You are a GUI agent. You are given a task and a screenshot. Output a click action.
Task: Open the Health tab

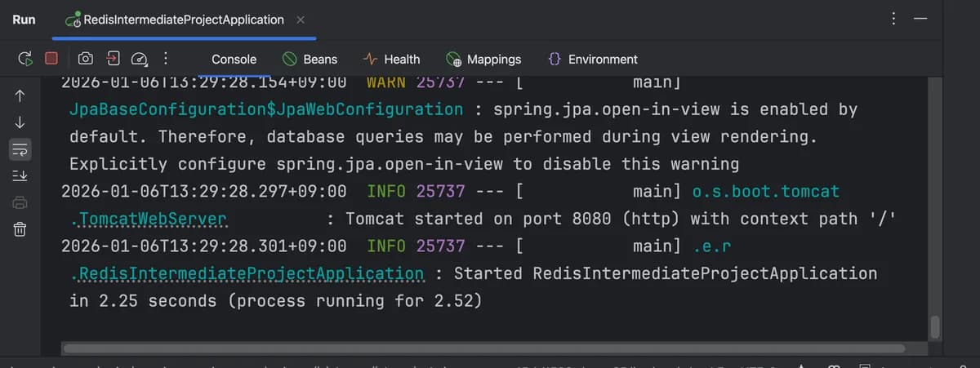(x=391, y=59)
